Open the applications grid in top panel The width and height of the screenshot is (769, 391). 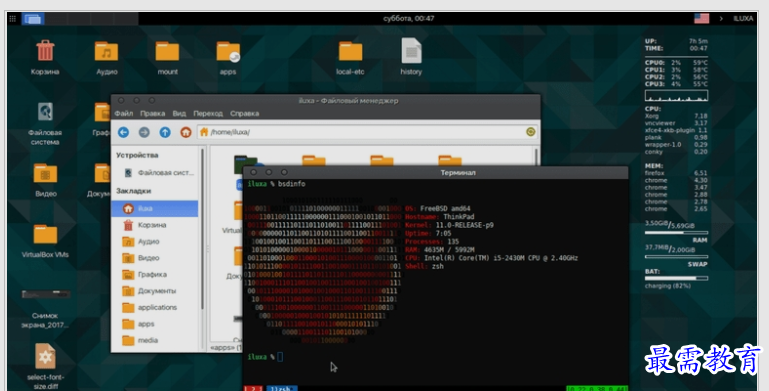coord(13,19)
